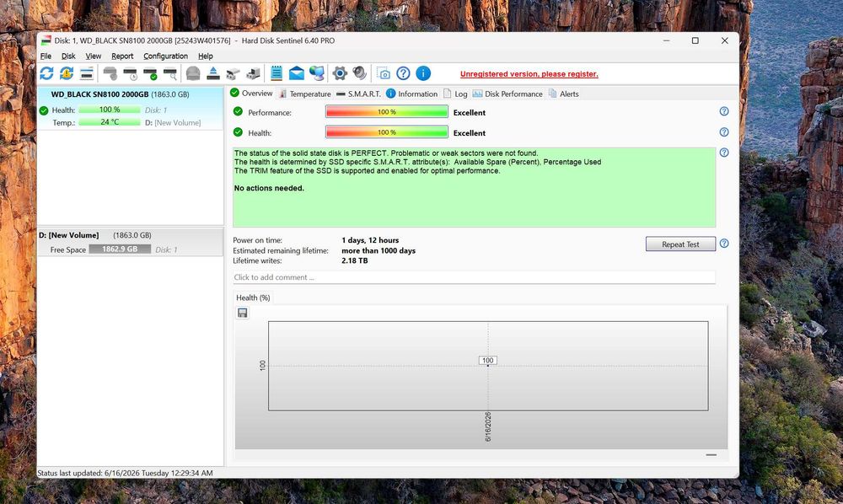This screenshot has width=843, height=504.
Task: Click the globe and monitor network icon
Action: pos(317,73)
